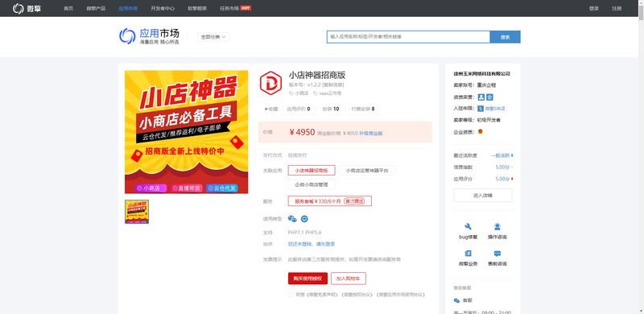
Task: Open the 《微擎应用市场使用协议》 link
Action: [x=400, y=295]
